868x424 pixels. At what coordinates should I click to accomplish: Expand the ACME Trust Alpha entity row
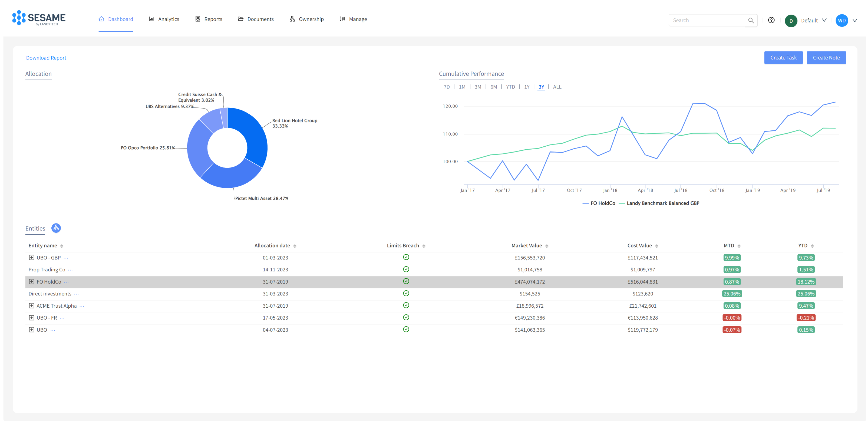point(31,306)
